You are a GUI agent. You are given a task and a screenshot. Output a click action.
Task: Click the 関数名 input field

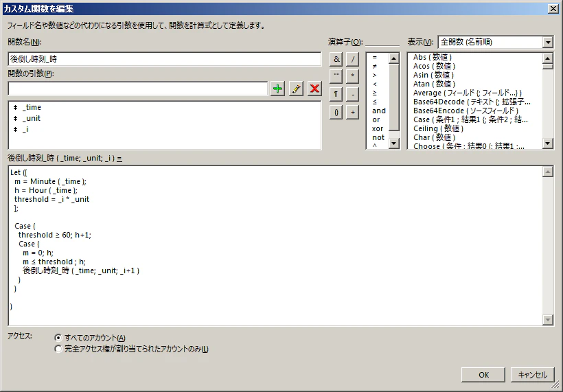pyautogui.click(x=165, y=59)
